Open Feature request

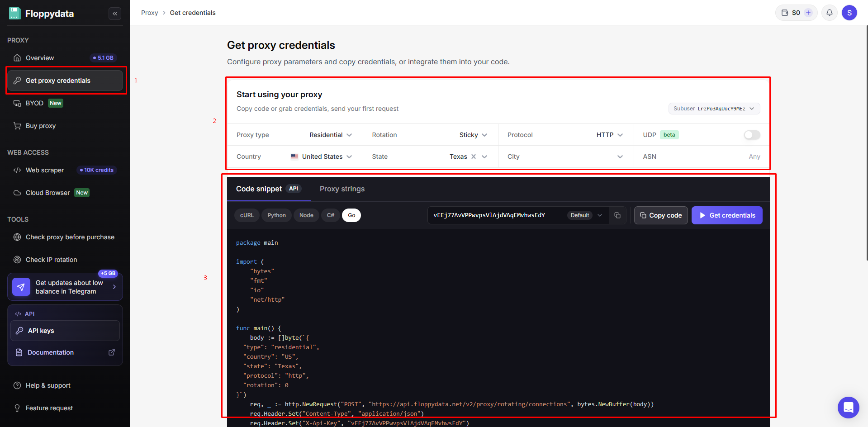[65, 408]
